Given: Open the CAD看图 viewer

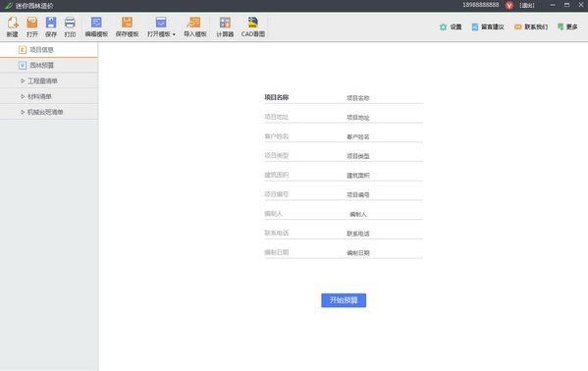Looking at the screenshot, I should tap(253, 26).
